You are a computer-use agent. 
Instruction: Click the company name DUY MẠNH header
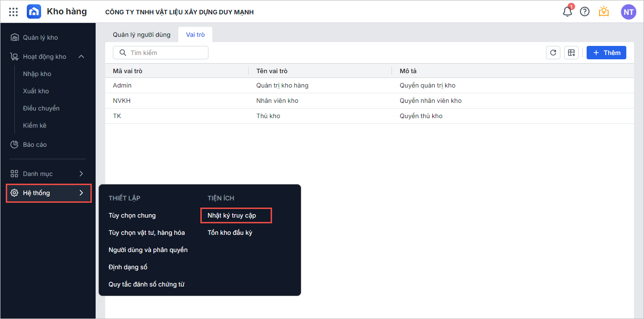[x=179, y=12]
